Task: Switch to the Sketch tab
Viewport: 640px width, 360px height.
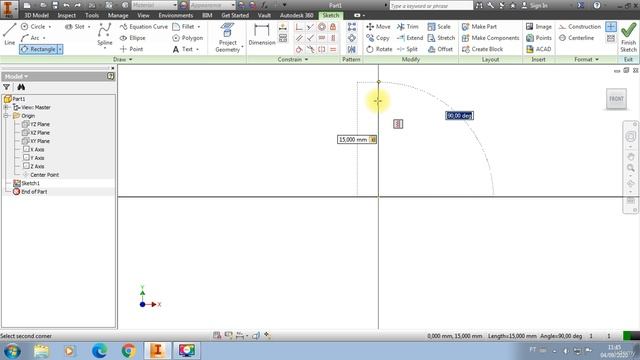Action: click(331, 16)
